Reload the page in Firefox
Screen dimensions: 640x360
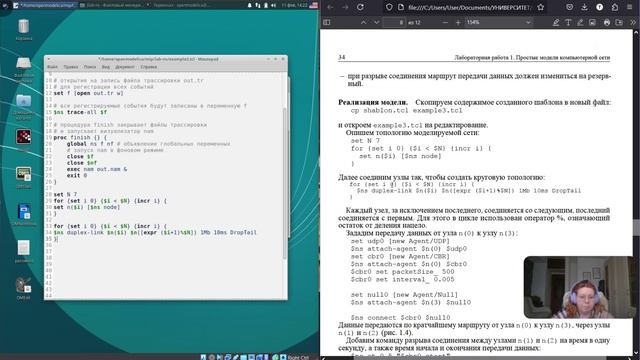(x=360, y=7)
